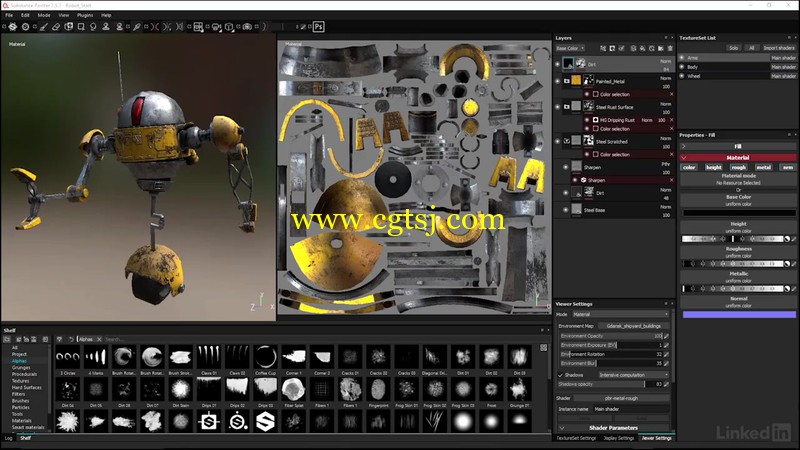The width and height of the screenshot is (800, 450).
Task: Add a folder in the Layers panel
Action: [661, 48]
